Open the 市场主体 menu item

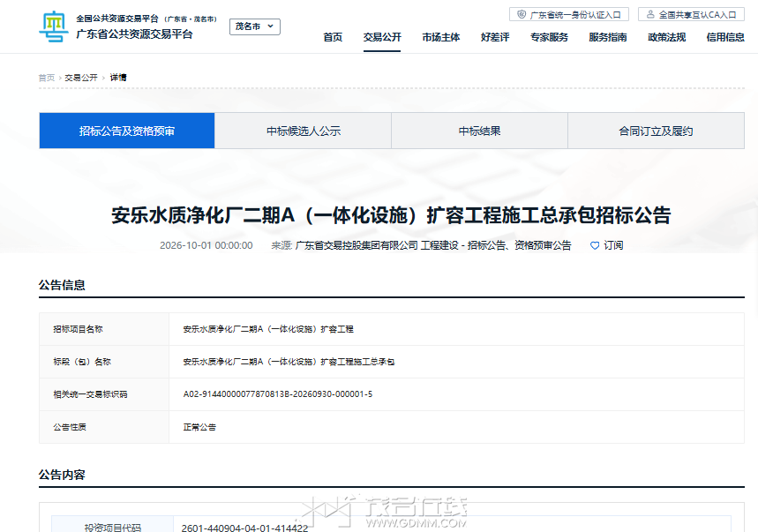pyautogui.click(x=441, y=37)
